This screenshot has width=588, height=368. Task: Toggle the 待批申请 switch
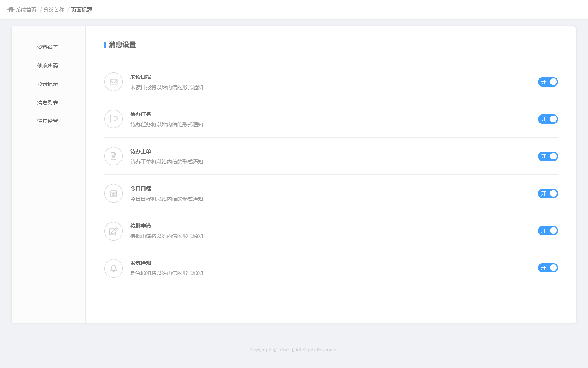(548, 230)
